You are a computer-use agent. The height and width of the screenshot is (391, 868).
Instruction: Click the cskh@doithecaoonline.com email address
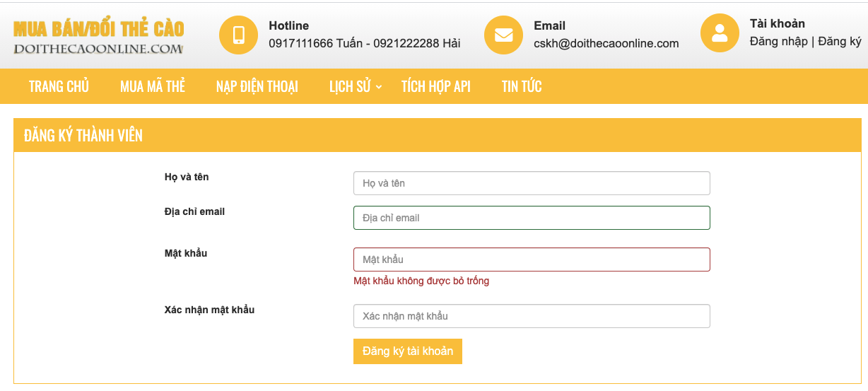click(606, 43)
